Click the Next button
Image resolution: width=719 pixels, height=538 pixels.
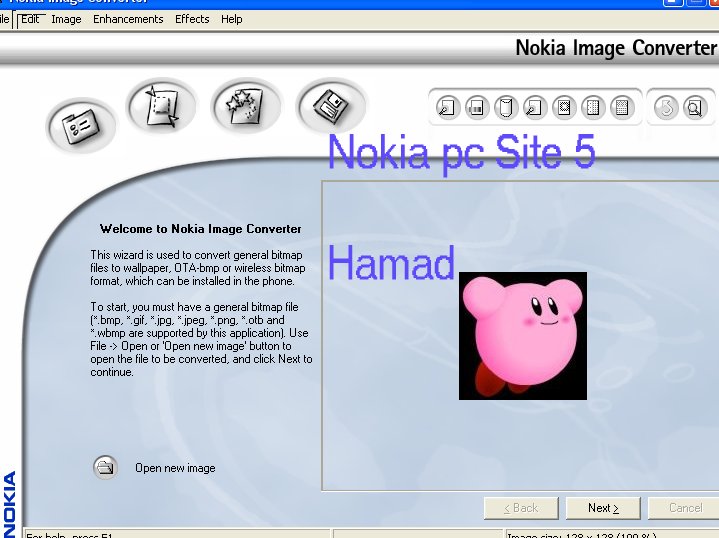point(603,508)
